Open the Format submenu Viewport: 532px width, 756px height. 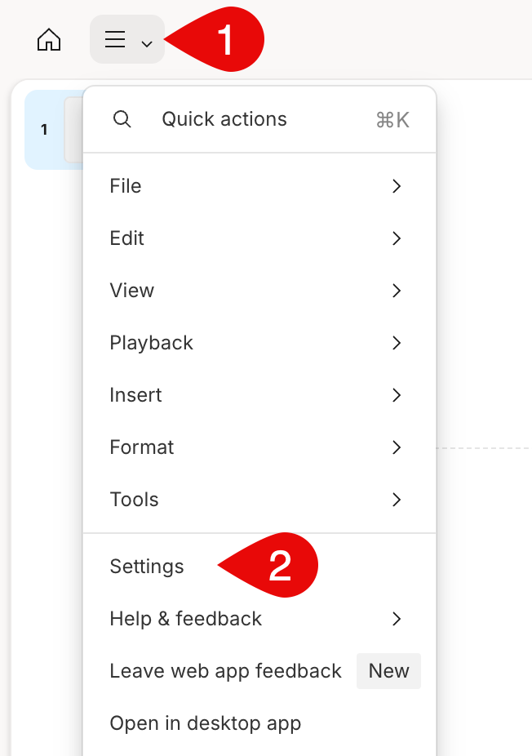pos(142,447)
